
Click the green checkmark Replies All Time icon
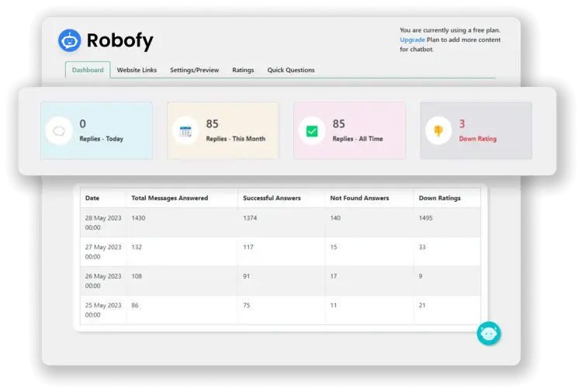click(x=312, y=130)
